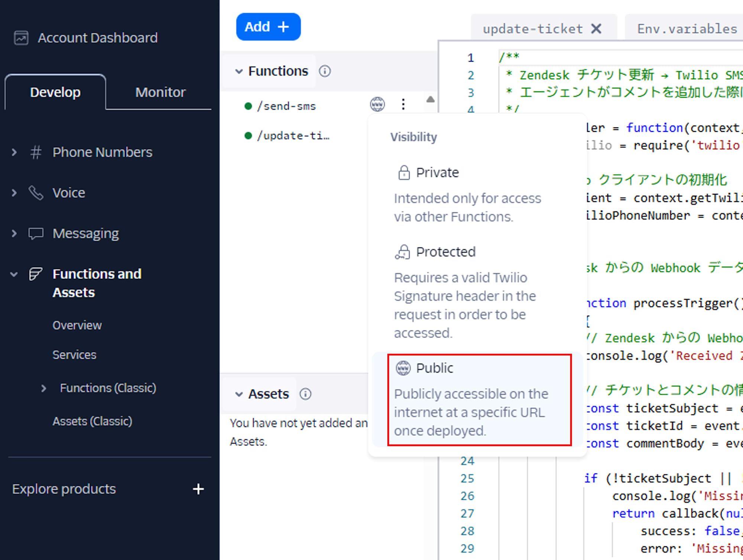Click the 'Messaging' label
The height and width of the screenshot is (560, 743).
[86, 234]
